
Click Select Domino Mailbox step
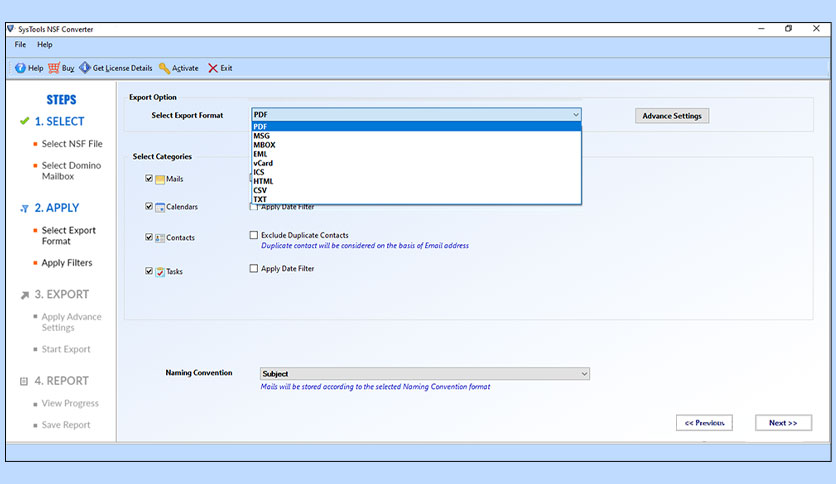point(71,171)
